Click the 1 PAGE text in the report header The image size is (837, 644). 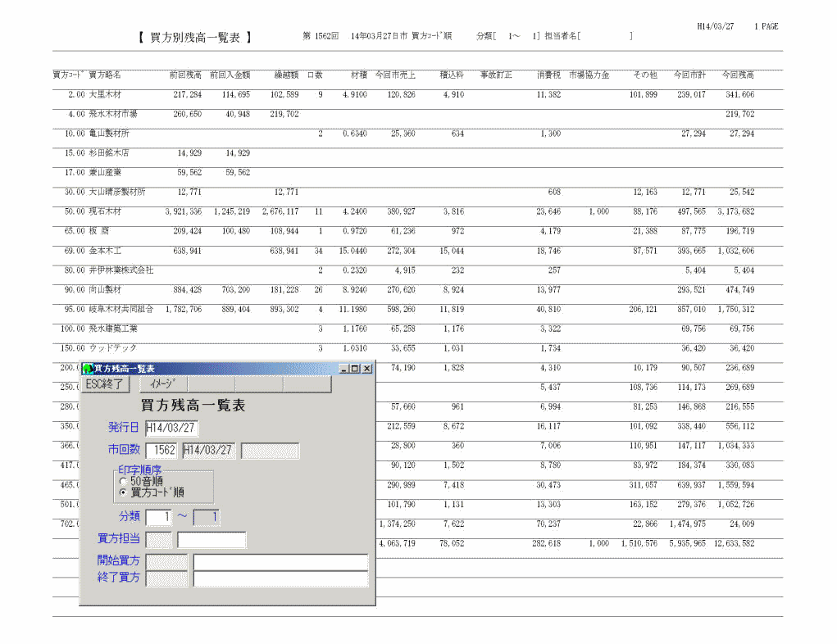click(x=766, y=27)
